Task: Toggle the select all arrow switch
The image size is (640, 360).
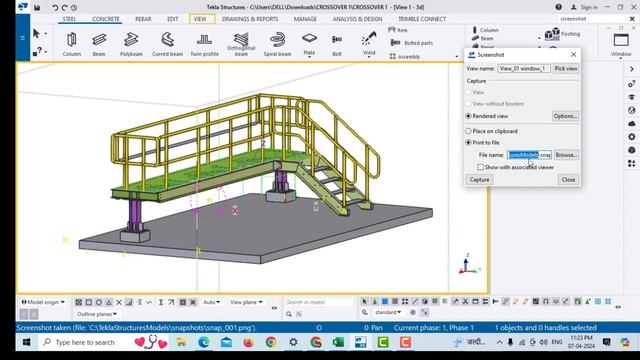Action: pyautogui.click(x=364, y=302)
